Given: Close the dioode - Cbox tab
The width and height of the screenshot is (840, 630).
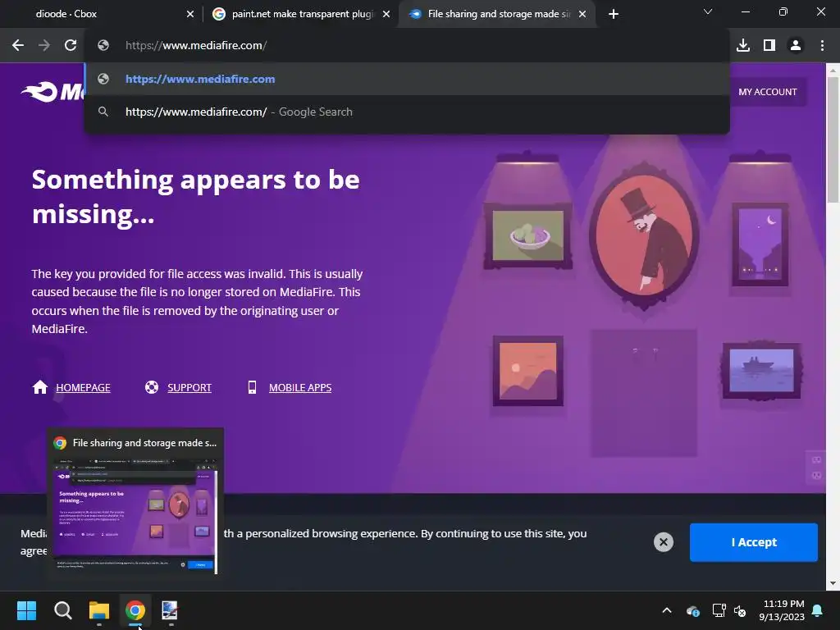Looking at the screenshot, I should [x=190, y=15].
